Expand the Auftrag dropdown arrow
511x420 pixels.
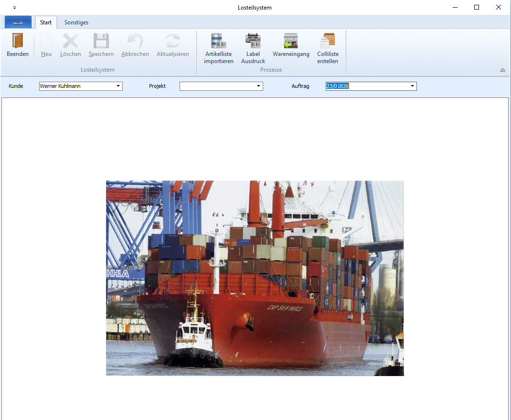[413, 86]
